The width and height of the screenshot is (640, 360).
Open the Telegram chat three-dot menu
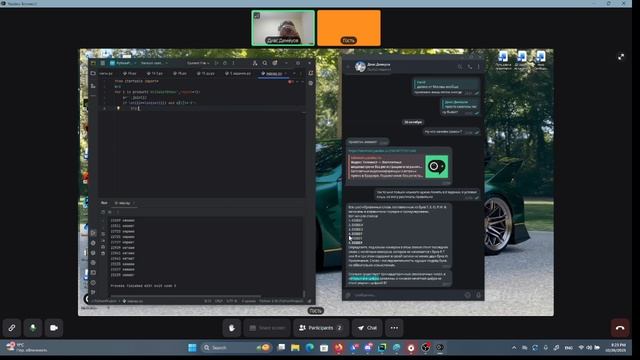[479, 67]
